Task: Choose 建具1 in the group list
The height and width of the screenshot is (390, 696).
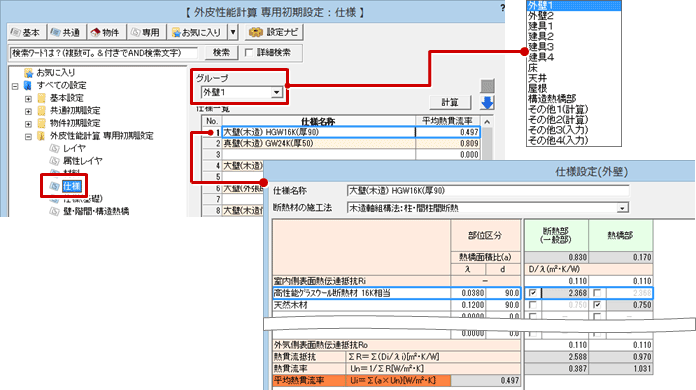Action: click(x=541, y=26)
